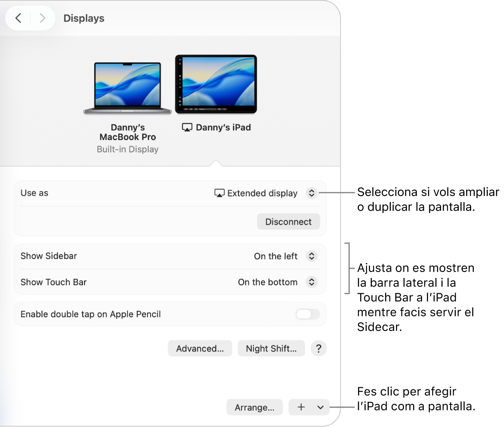Select the On the left sidebar option
This screenshot has width=504, height=427.
pyautogui.click(x=276, y=256)
